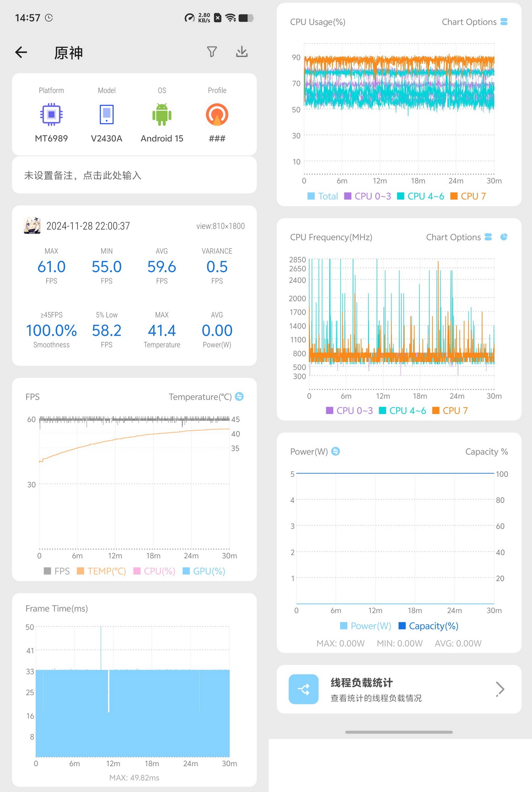Tap the 'MIN: 0.00W' power stat
532x792 pixels.
pyautogui.click(x=400, y=643)
